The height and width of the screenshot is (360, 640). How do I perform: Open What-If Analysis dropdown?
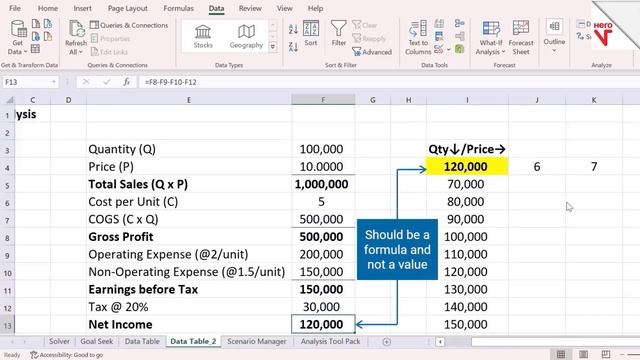(491, 38)
